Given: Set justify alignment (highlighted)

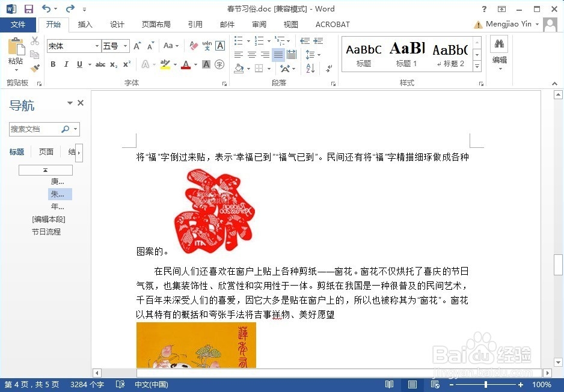Looking at the screenshot, I should coord(278,55).
